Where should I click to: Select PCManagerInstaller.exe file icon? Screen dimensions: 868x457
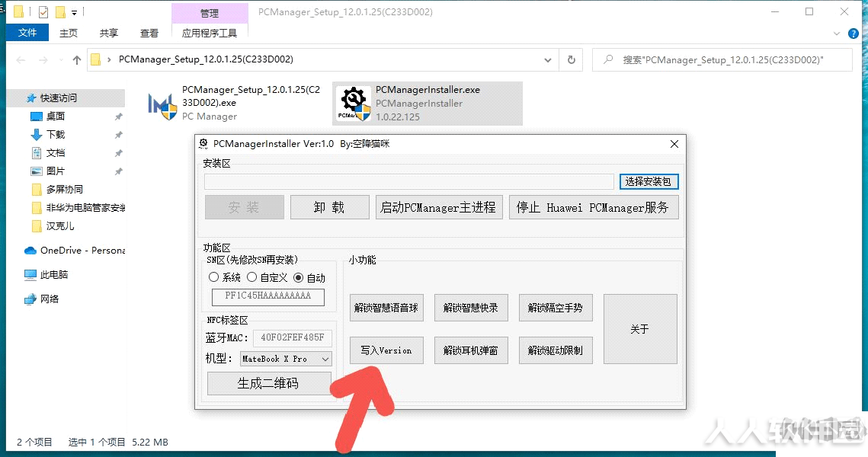coord(354,104)
